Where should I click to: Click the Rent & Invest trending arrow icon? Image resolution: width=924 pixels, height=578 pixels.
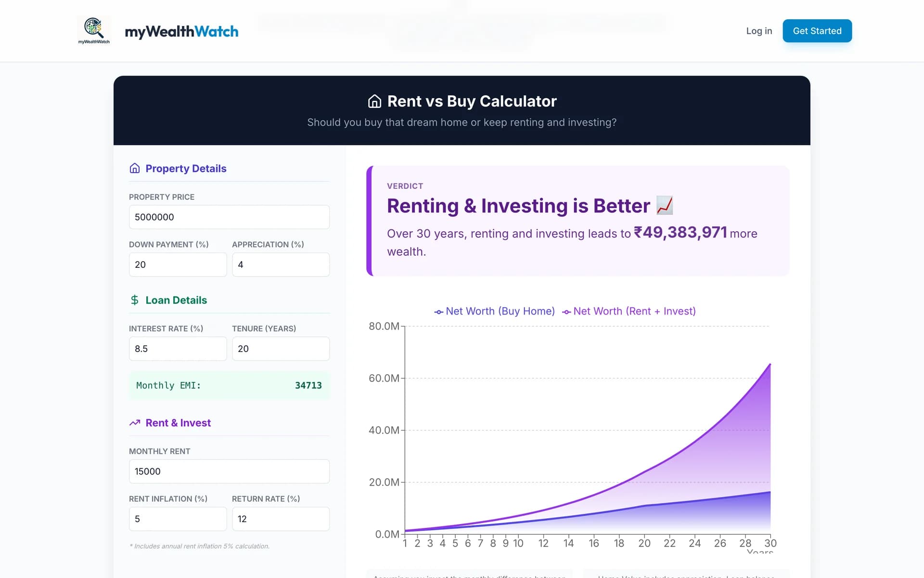(x=135, y=422)
